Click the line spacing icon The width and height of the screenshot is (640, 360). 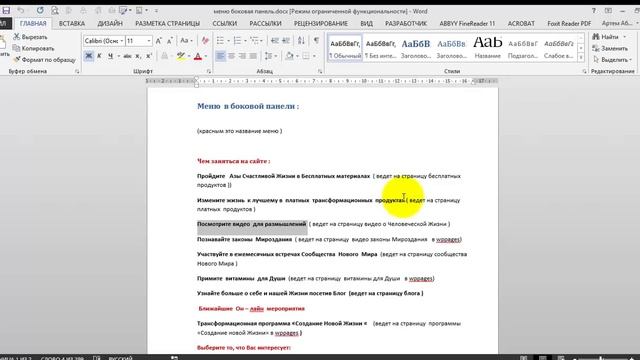point(269,56)
